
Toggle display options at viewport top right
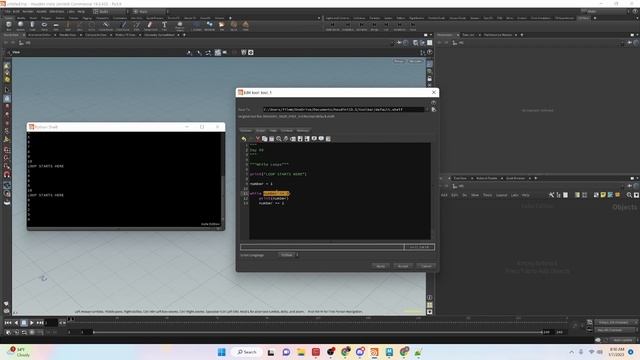429,64
